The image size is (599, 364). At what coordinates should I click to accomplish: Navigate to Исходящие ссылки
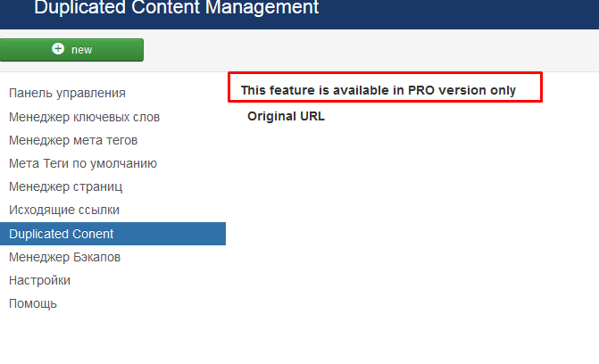[x=64, y=210]
